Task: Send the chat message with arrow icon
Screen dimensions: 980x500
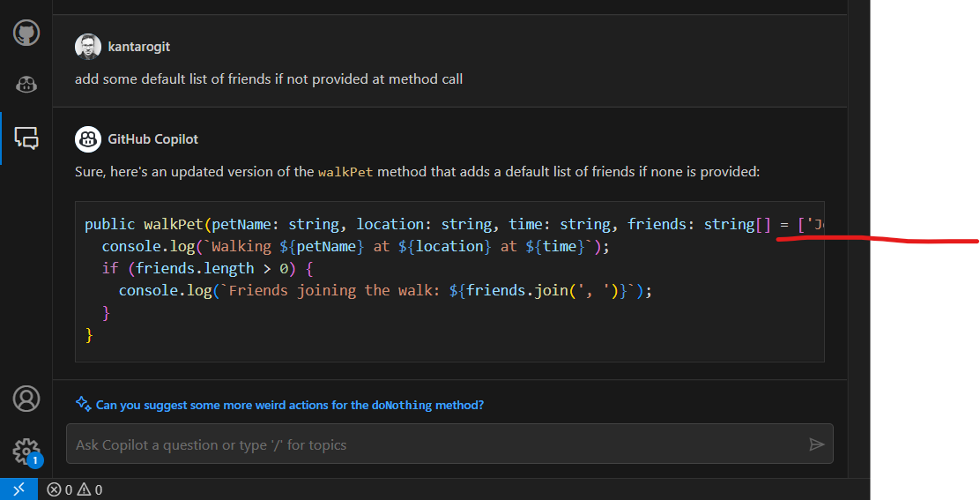Action: pos(816,444)
